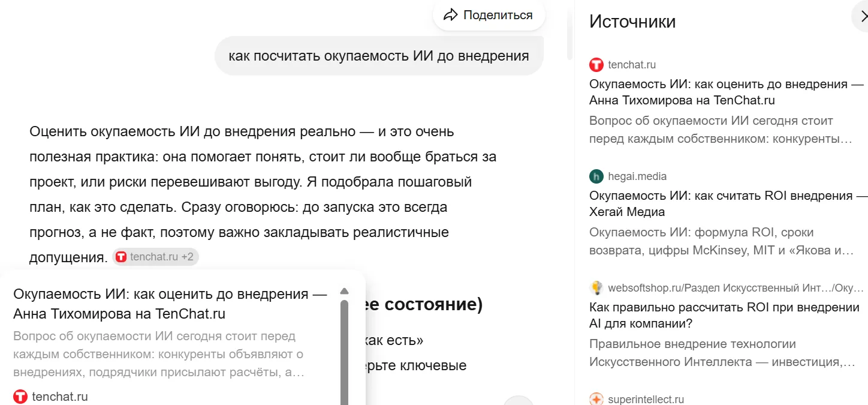
Task: Click the superintellect.ru orange favicon
Action: [x=596, y=399]
